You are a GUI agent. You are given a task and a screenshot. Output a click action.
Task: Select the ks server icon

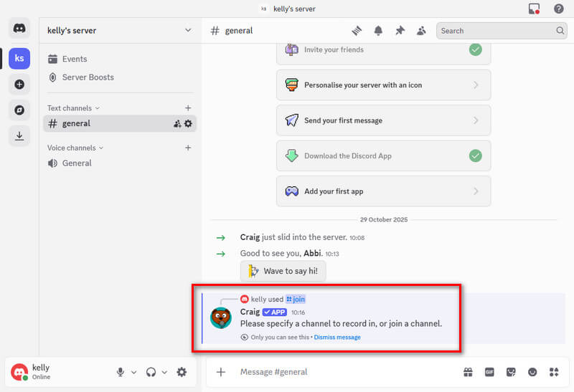click(x=19, y=59)
